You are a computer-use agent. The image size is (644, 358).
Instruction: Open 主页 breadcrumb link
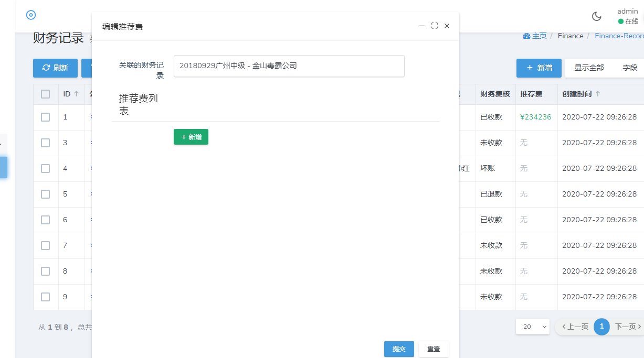[540, 36]
